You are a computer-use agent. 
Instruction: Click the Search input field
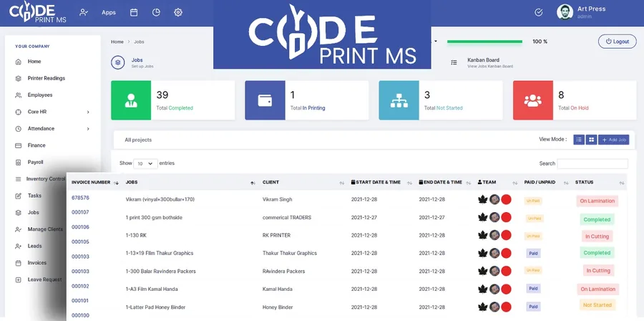592,163
